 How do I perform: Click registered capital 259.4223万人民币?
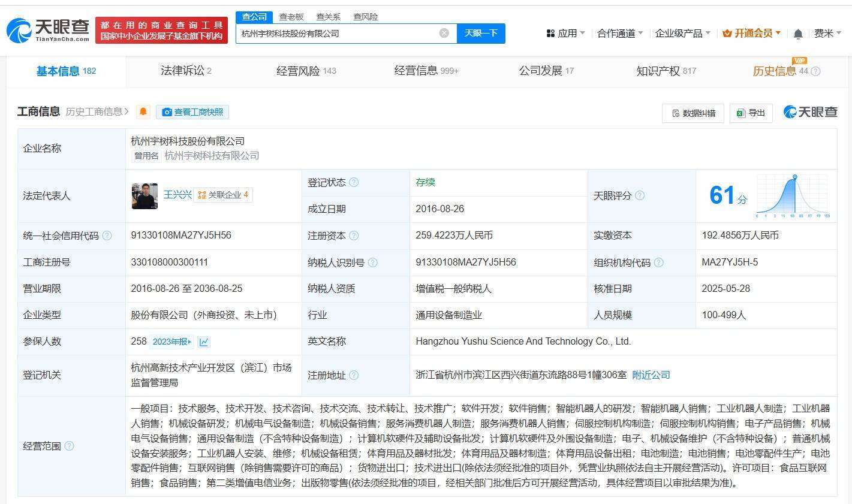click(x=454, y=236)
